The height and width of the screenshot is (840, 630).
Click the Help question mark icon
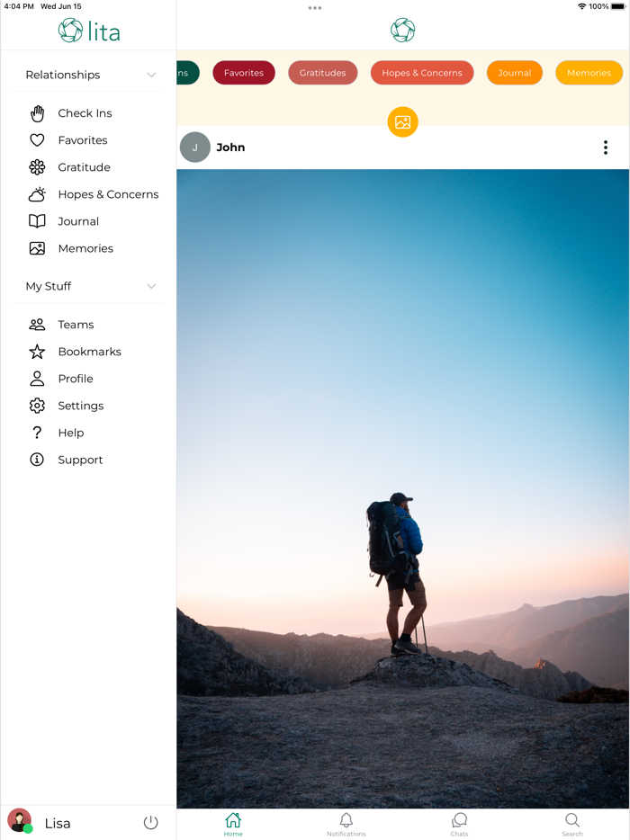pos(37,433)
